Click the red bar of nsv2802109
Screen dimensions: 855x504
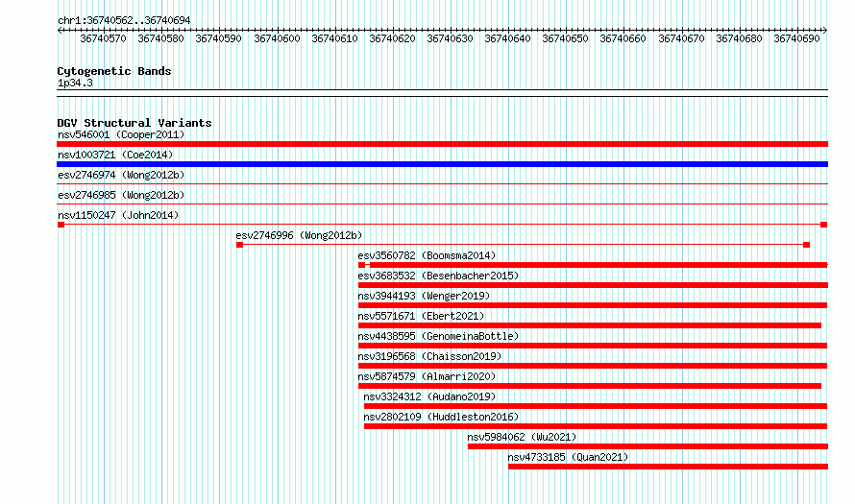tap(596, 426)
